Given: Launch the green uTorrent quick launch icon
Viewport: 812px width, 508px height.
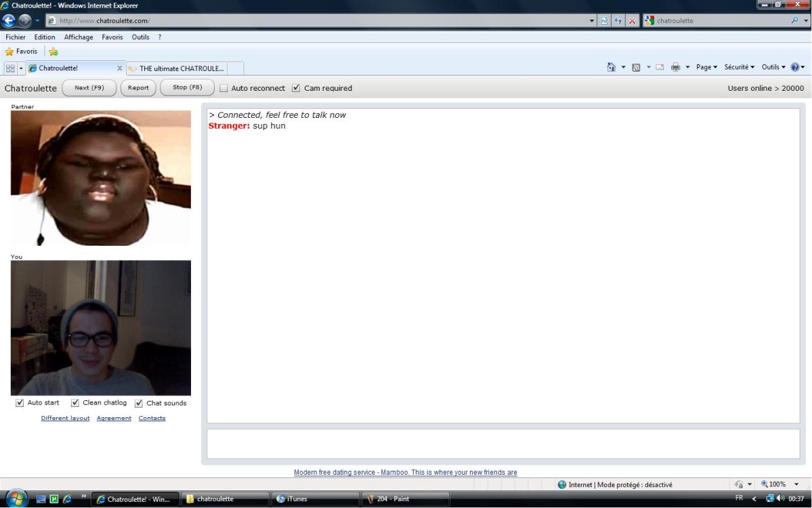Looking at the screenshot, I should point(54,499).
